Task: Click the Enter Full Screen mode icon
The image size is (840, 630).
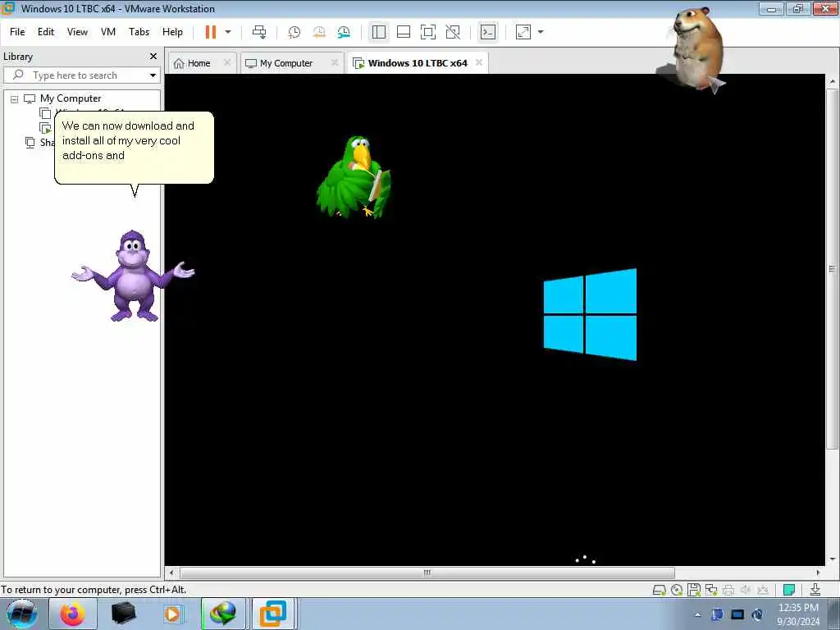Action: [428, 32]
